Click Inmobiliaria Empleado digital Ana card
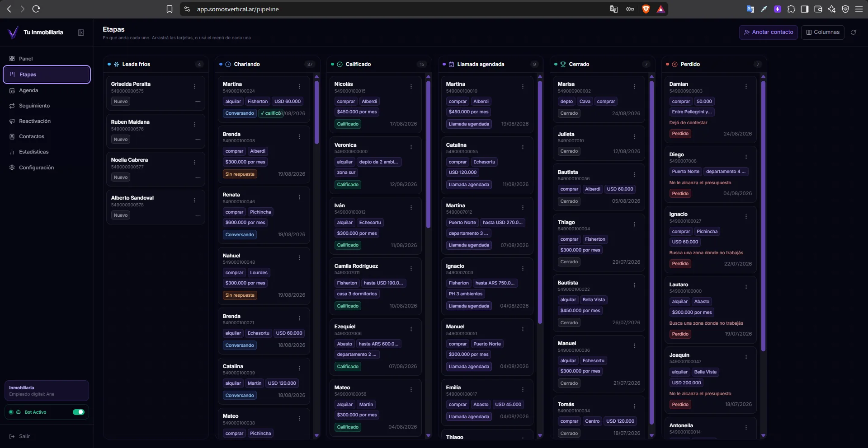This screenshot has height=448, width=868. click(47, 391)
